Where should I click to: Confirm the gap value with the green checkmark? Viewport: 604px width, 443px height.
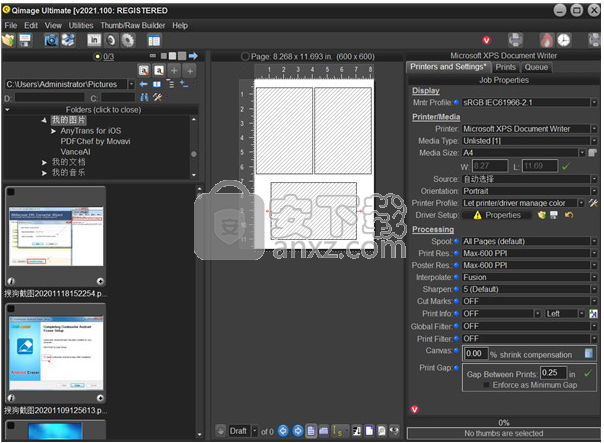(588, 373)
